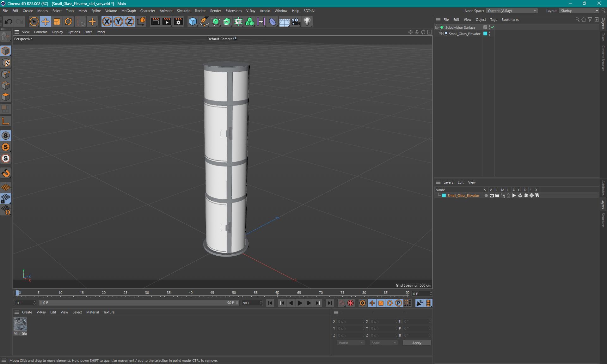
Task: Go to the end of animation
Action: [x=329, y=303]
